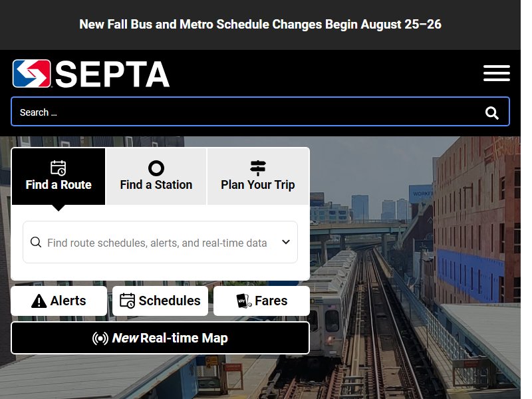Image resolution: width=532 pixels, height=399 pixels.
Task: Click the find route schedules input
Action: click(160, 242)
